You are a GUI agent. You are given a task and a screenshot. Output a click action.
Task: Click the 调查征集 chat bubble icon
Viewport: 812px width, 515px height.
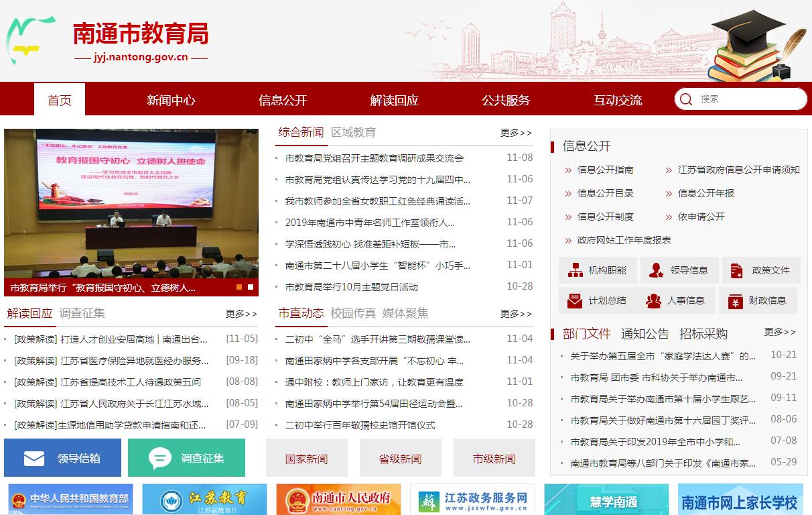click(x=159, y=458)
